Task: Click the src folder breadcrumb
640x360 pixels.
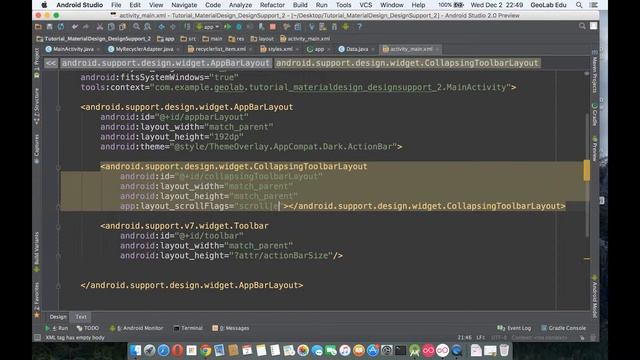Action: [x=189, y=39]
